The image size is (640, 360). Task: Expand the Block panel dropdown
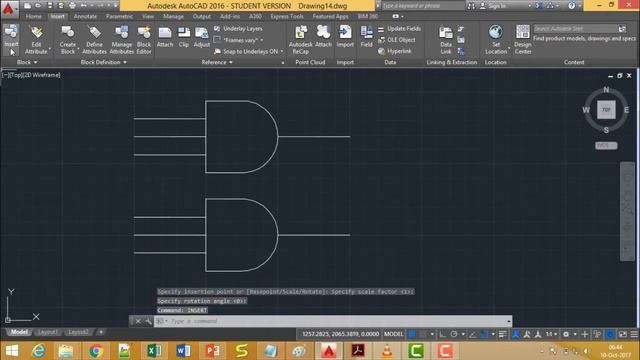(27, 62)
